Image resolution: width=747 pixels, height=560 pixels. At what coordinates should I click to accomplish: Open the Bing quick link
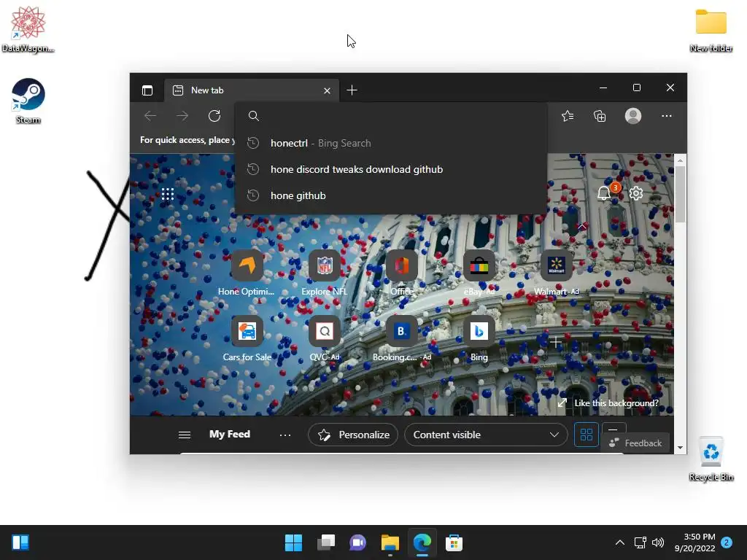(479, 338)
